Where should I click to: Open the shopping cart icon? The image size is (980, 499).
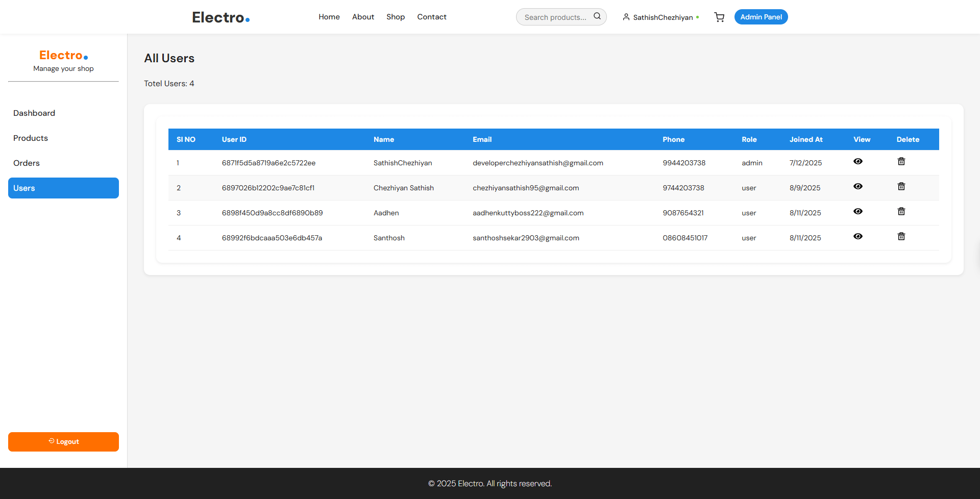click(x=719, y=17)
